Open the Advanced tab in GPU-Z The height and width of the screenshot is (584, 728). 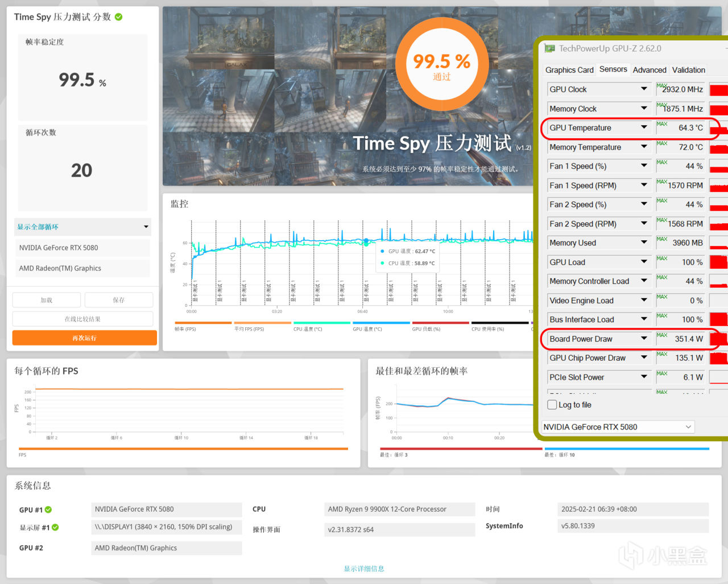click(650, 70)
